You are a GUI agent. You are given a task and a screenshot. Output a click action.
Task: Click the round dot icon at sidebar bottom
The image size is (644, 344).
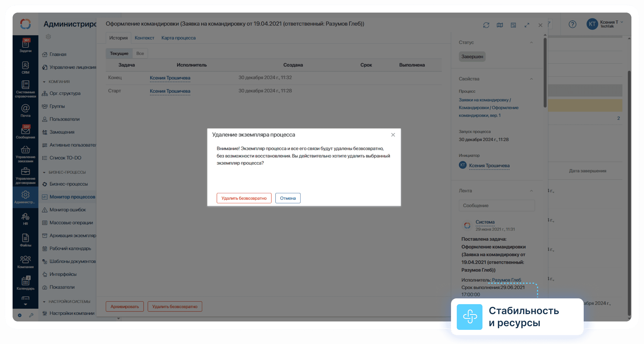[20, 315]
